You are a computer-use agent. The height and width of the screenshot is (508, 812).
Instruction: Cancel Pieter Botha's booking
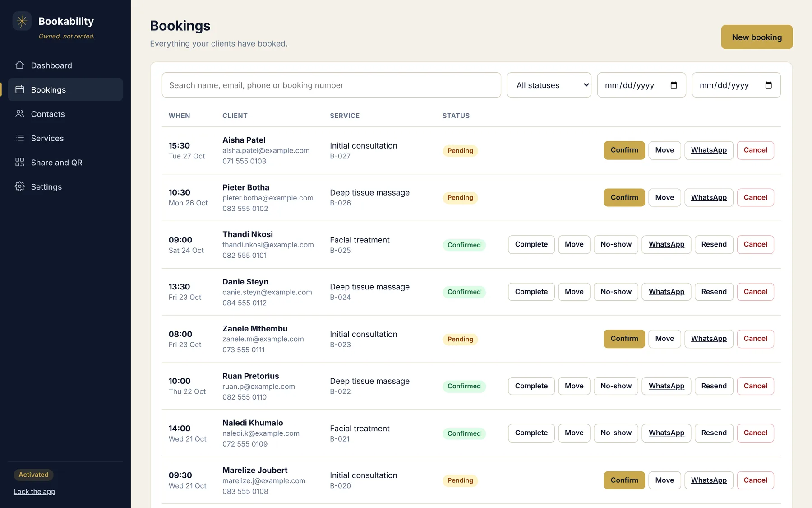(x=755, y=197)
